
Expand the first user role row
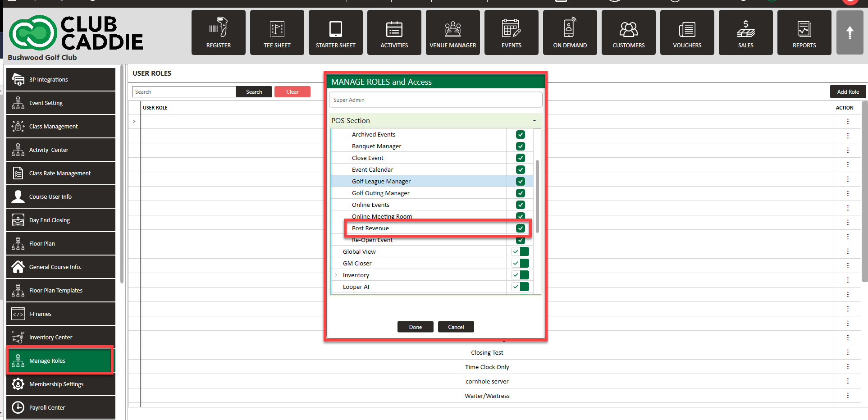coord(134,122)
